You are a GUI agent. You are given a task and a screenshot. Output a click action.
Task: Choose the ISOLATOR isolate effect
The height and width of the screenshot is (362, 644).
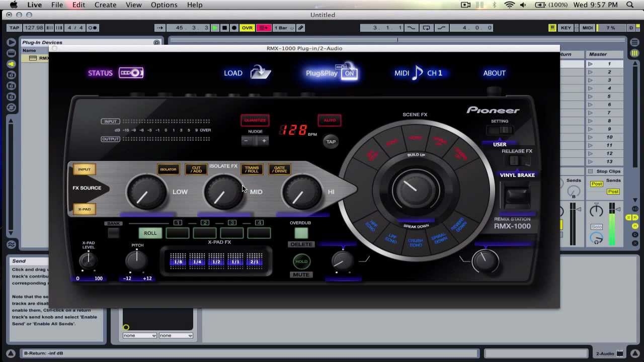click(168, 169)
